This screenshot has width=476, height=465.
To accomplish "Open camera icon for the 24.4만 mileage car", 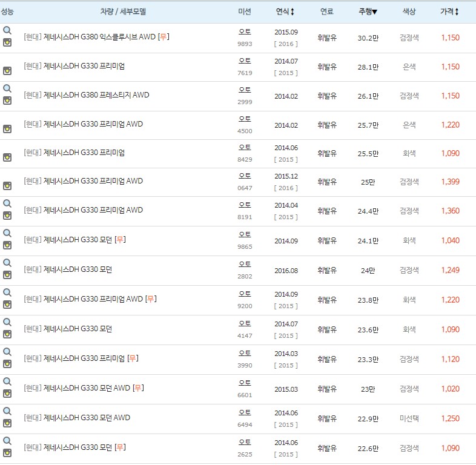I will click(x=7, y=216).
